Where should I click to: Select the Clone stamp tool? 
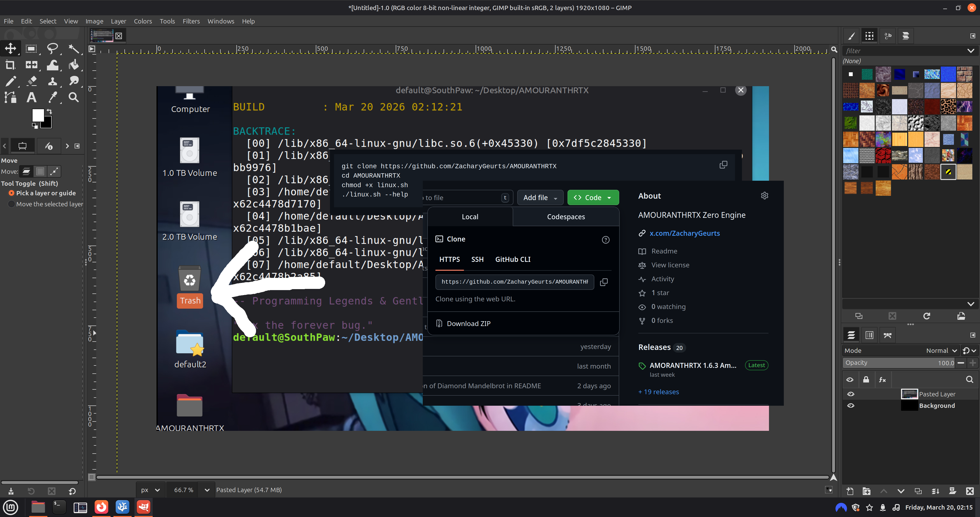pyautogui.click(x=52, y=81)
